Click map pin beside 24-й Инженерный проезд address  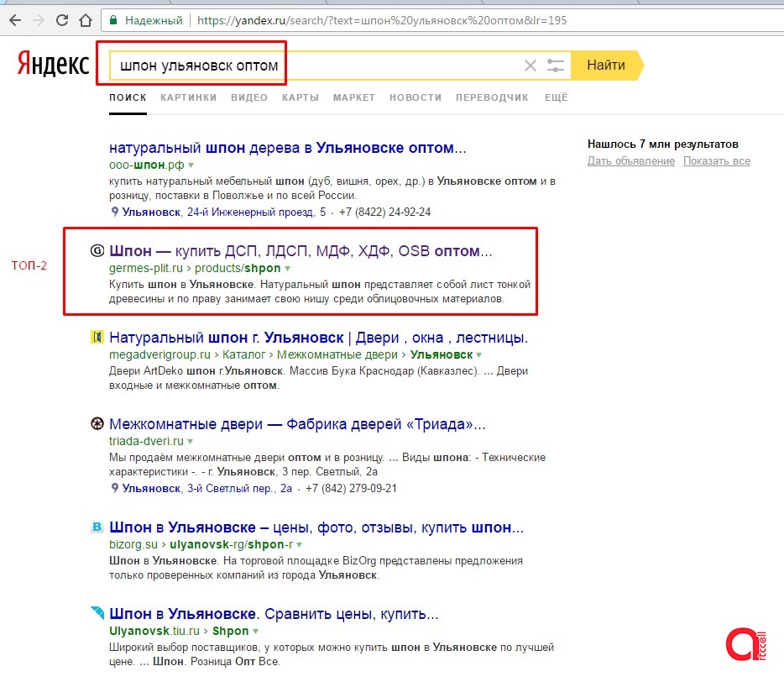pyautogui.click(x=114, y=212)
